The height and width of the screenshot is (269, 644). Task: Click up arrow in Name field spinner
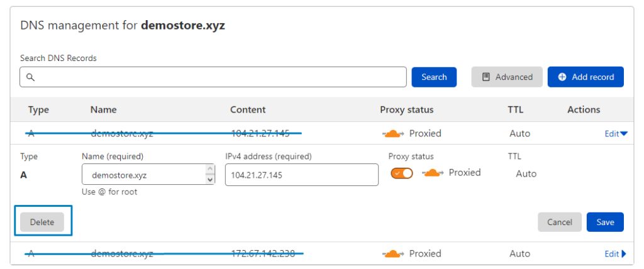210,169
